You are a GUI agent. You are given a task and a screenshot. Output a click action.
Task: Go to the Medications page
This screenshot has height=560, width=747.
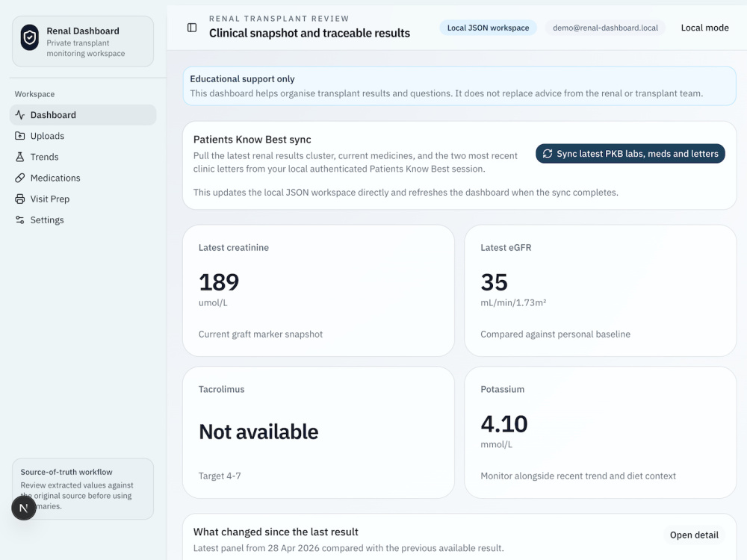pyautogui.click(x=83, y=178)
